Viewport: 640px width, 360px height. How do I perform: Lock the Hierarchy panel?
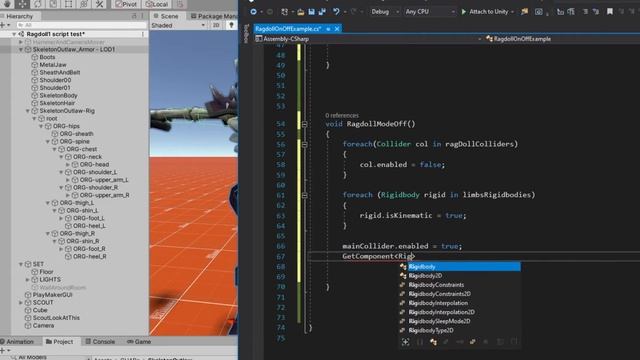pyautogui.click(x=134, y=16)
